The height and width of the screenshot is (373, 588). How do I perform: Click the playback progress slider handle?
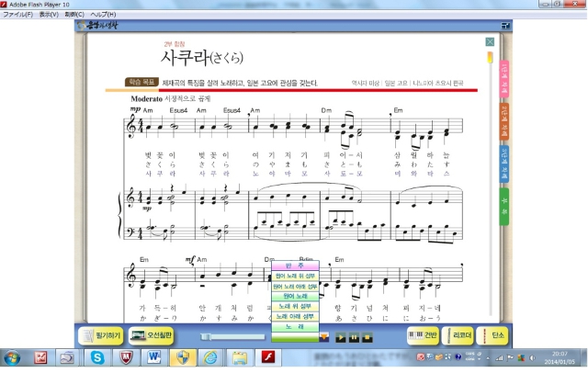click(205, 336)
